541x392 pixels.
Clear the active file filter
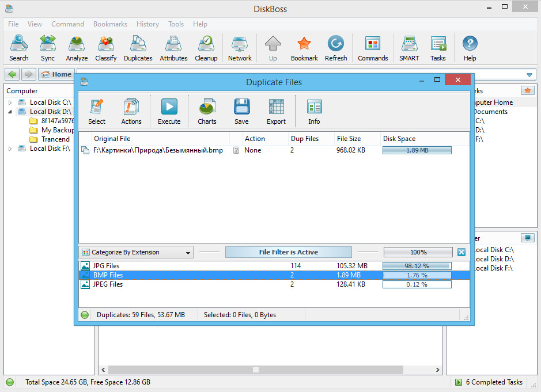click(461, 252)
